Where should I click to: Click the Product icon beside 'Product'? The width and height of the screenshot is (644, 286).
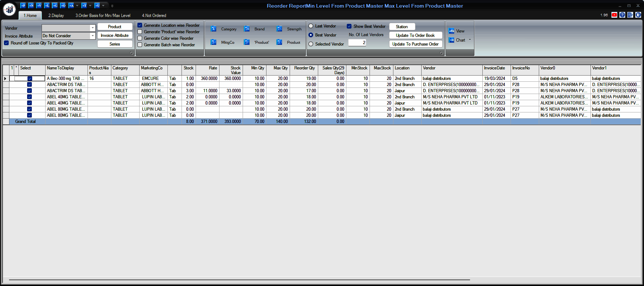tap(280, 42)
